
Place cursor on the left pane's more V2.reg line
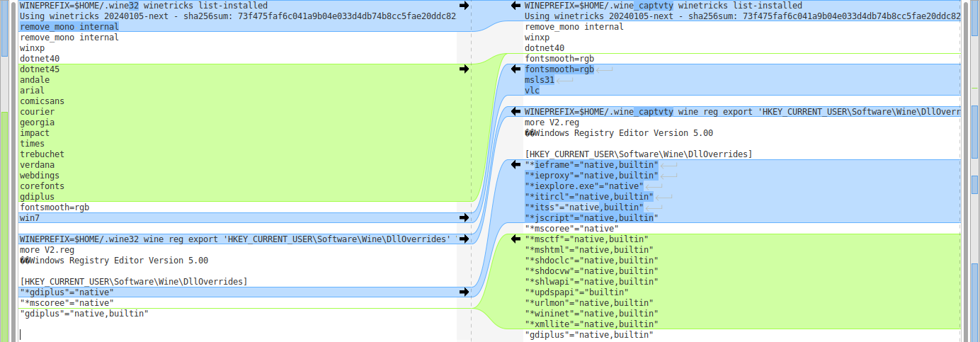(47, 250)
